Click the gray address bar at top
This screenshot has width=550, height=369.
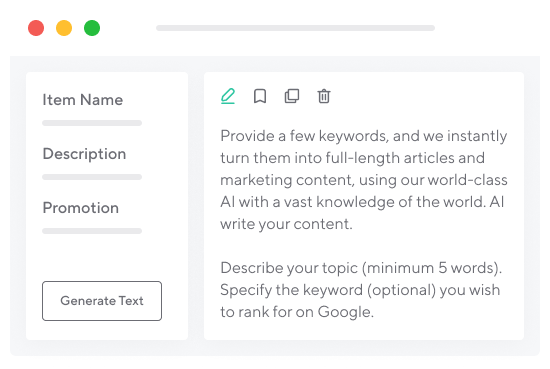tap(295, 28)
